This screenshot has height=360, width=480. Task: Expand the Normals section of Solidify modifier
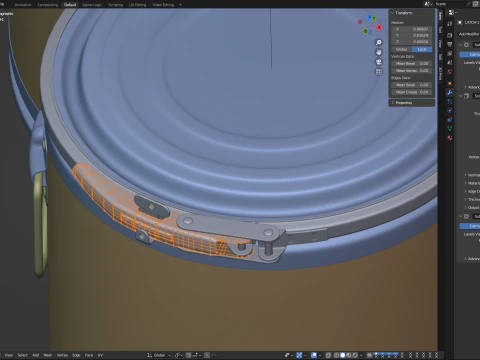coord(473,175)
